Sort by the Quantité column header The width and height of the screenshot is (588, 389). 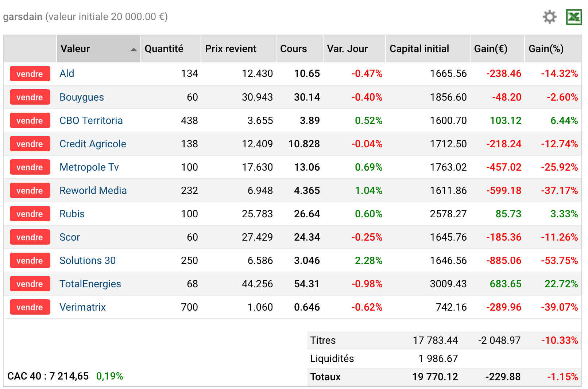(171, 49)
